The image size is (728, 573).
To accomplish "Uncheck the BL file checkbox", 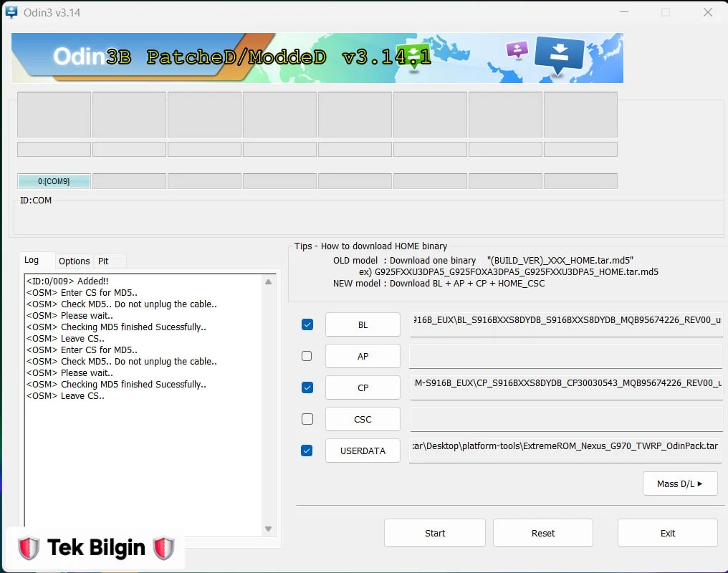I will (307, 324).
